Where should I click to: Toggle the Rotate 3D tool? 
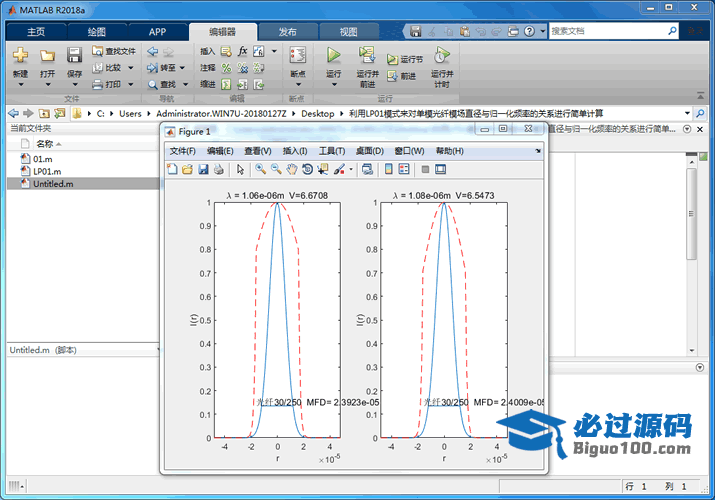click(307, 170)
